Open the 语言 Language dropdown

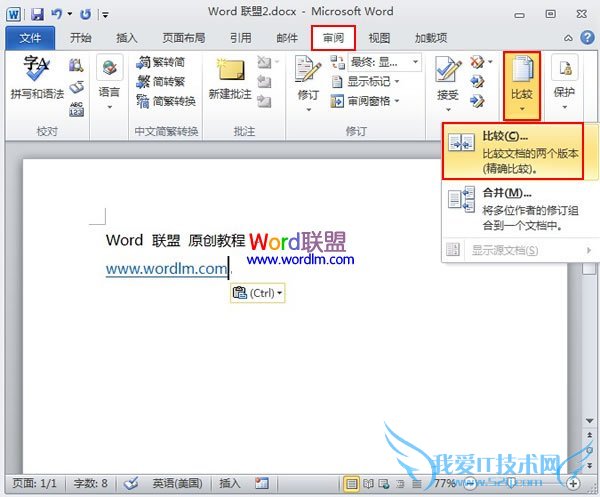pyautogui.click(x=109, y=82)
